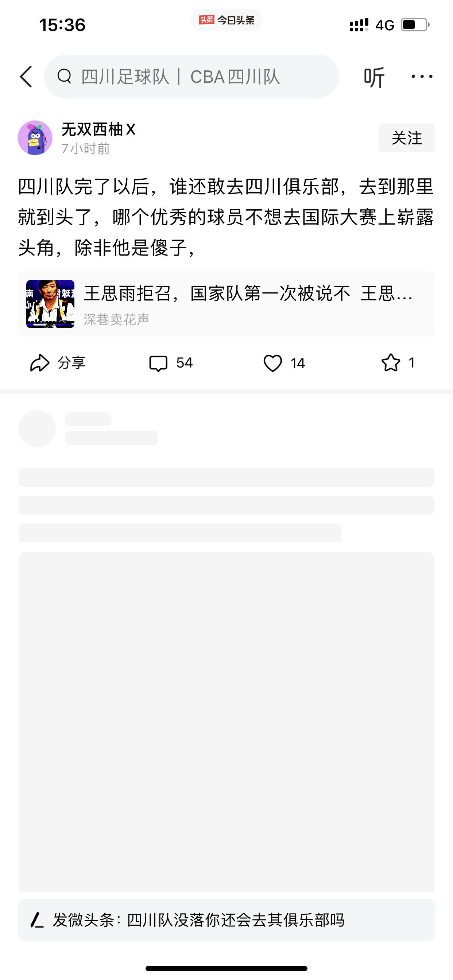
Task: Tap the post body text
Action: (x=226, y=218)
